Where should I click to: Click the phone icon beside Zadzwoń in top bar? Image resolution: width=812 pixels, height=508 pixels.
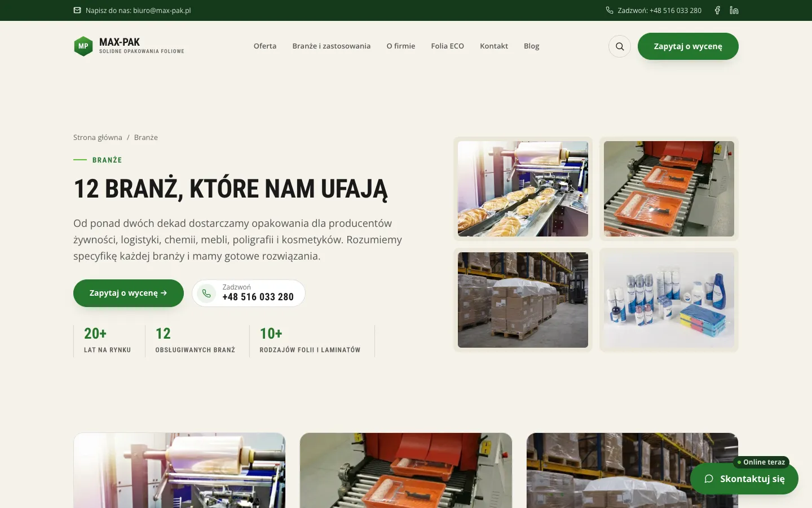click(610, 10)
